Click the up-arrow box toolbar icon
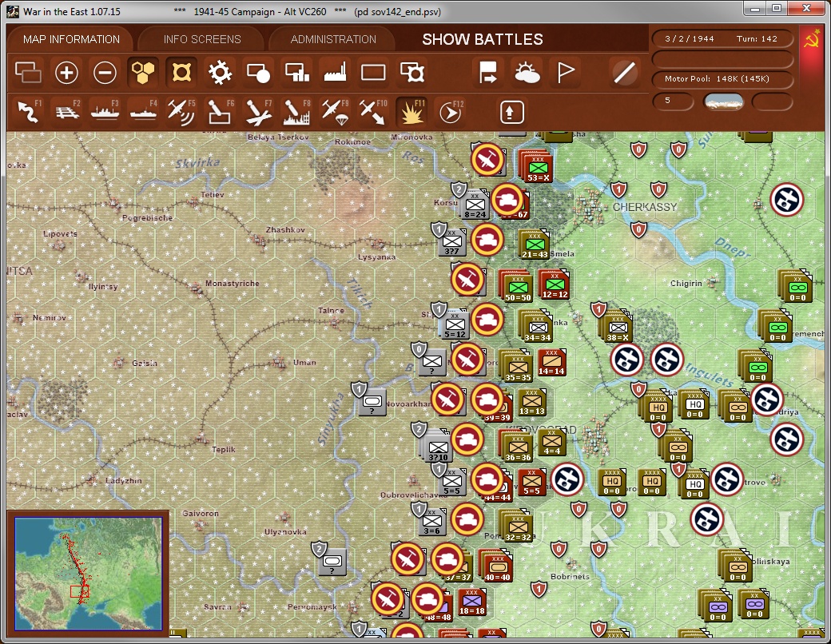This screenshot has height=644, width=831. 511,112
